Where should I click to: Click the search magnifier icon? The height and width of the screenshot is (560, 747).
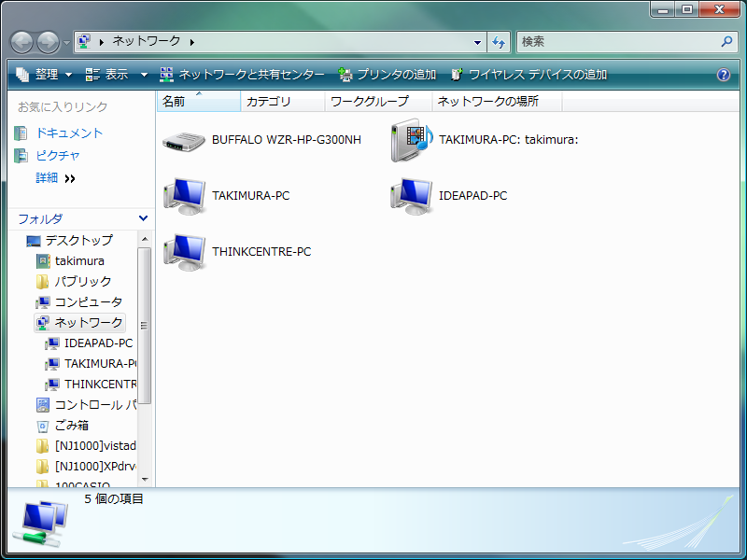pos(727,41)
